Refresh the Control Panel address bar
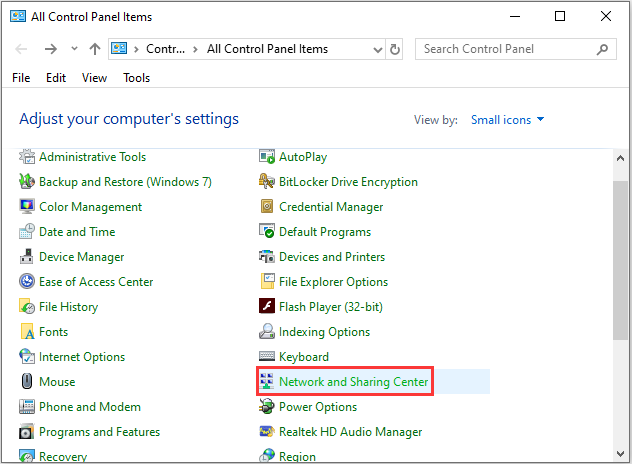Image resolution: width=632 pixels, height=464 pixels. tap(395, 49)
